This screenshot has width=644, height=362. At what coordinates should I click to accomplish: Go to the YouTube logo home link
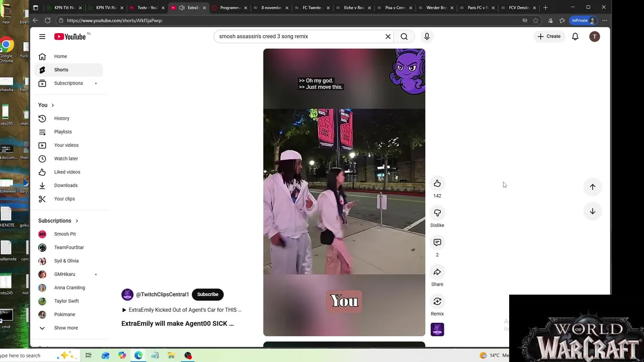pyautogui.click(x=70, y=36)
